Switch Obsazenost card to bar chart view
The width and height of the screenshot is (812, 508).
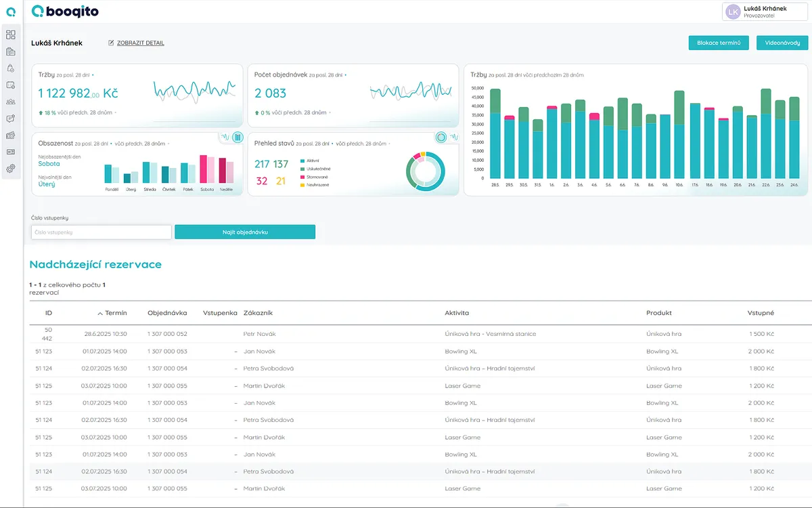pos(238,137)
